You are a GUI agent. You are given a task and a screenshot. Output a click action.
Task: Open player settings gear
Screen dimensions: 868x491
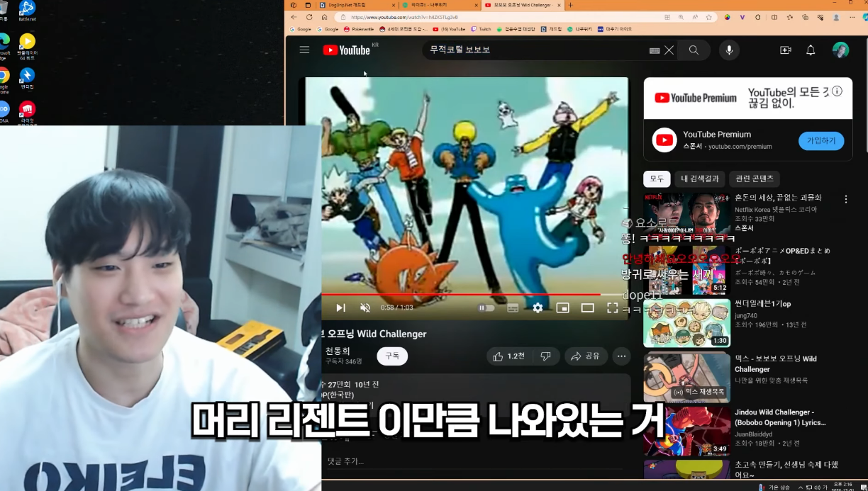(538, 307)
